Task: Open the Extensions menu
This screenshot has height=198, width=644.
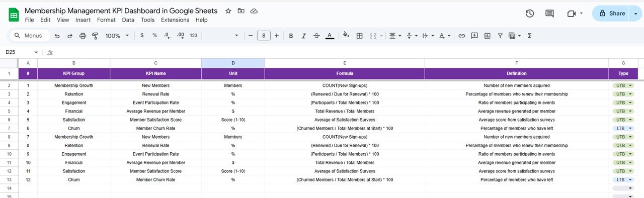Action: point(175,20)
